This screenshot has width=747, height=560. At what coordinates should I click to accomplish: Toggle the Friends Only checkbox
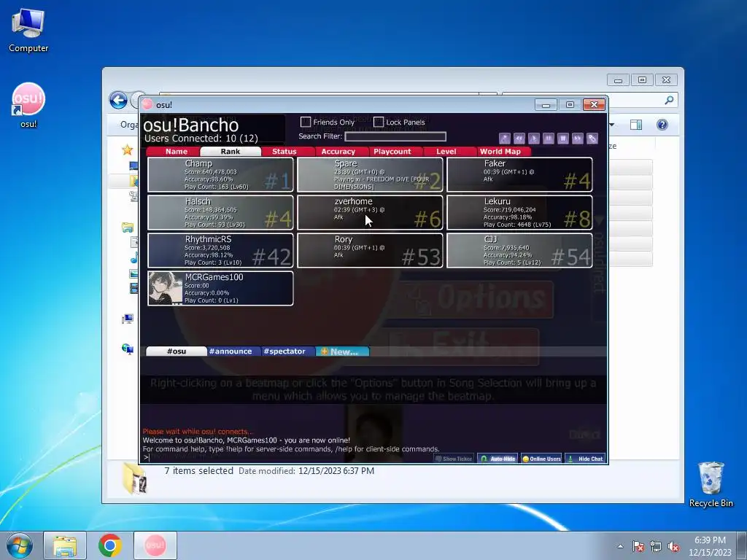[306, 122]
